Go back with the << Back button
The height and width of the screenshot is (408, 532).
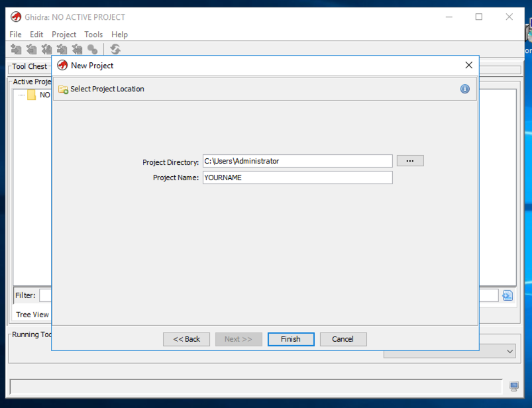tap(186, 339)
